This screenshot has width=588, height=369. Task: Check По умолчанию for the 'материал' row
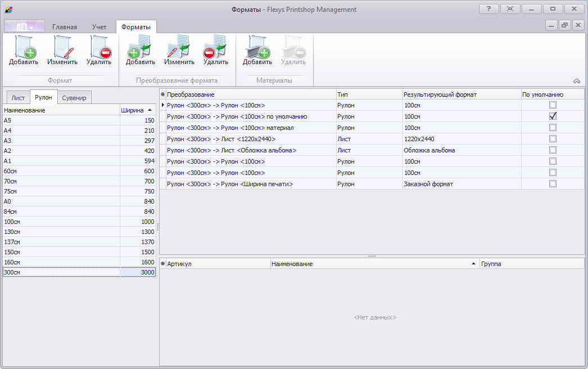pos(553,128)
